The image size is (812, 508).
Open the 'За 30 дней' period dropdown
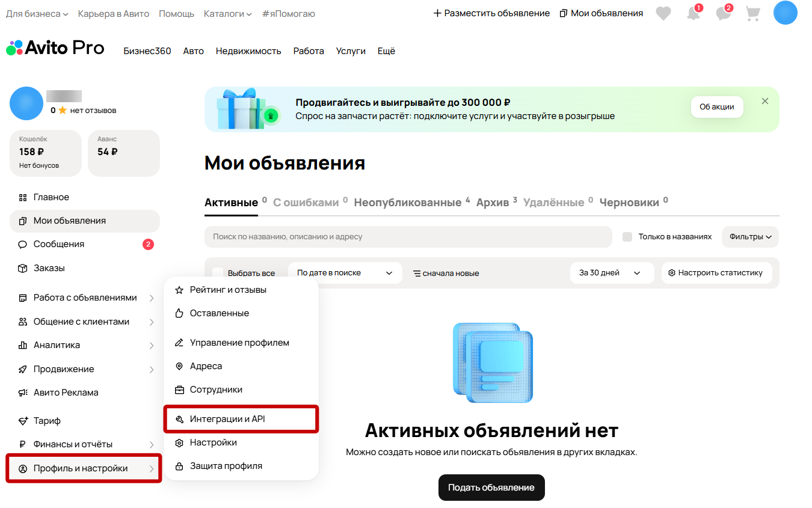pos(612,273)
